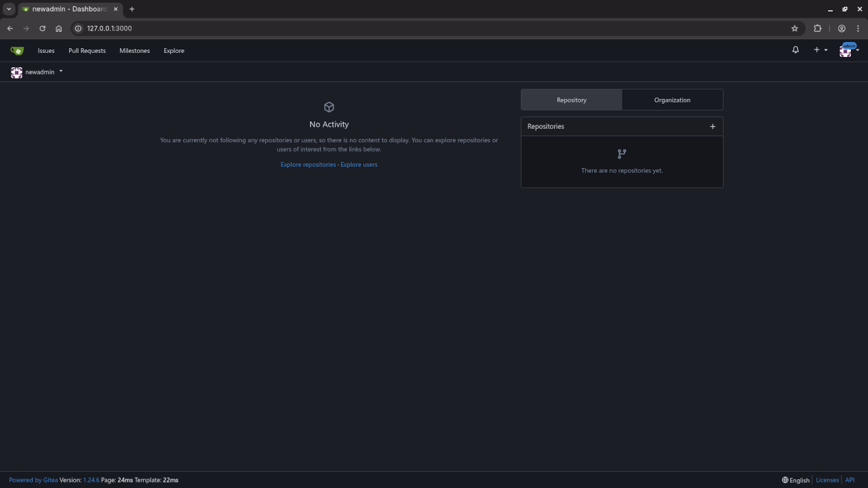Switch to the Repository tab
Viewport: 868px width, 488px height.
coord(572,100)
